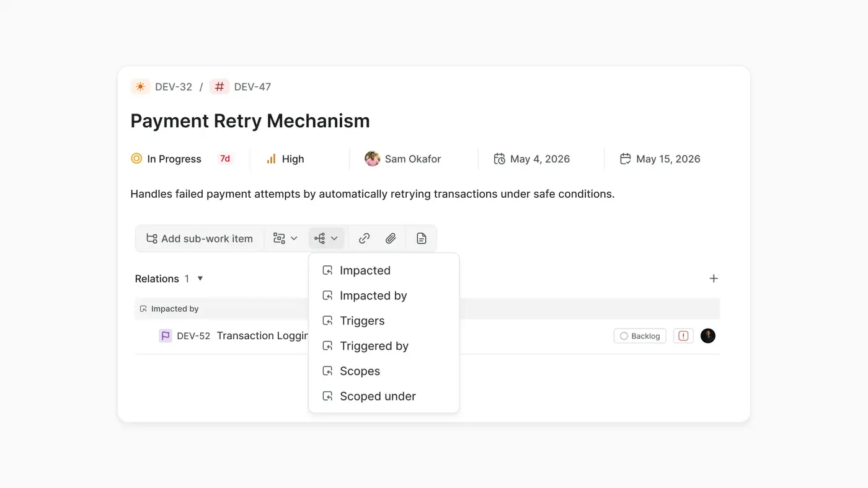The height and width of the screenshot is (488, 868).
Task: Click the Impacted by group header
Action: [x=427, y=309]
